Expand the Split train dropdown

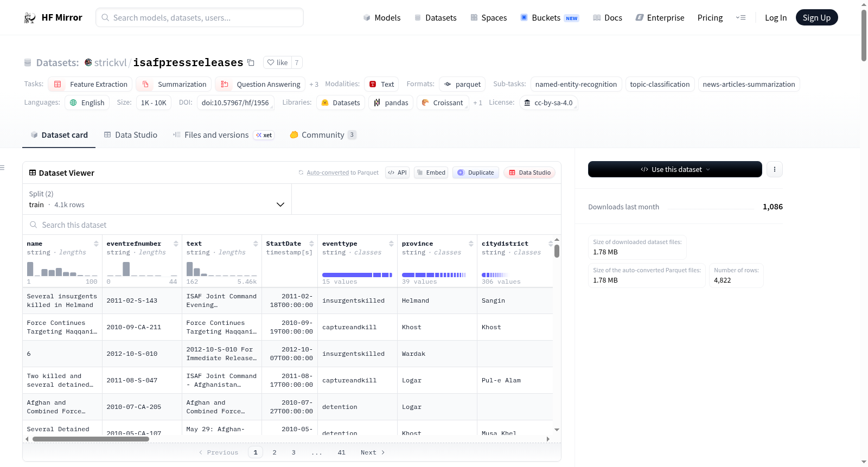[157, 199]
